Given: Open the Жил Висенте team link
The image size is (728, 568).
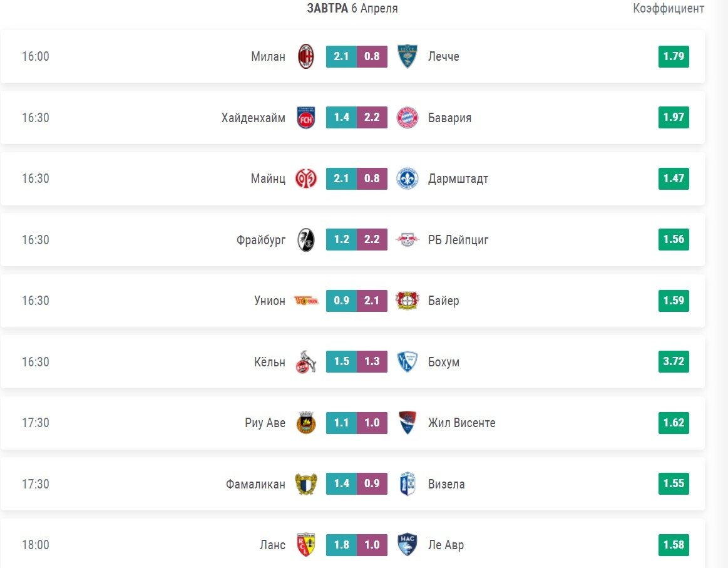Looking at the screenshot, I should 462,423.
